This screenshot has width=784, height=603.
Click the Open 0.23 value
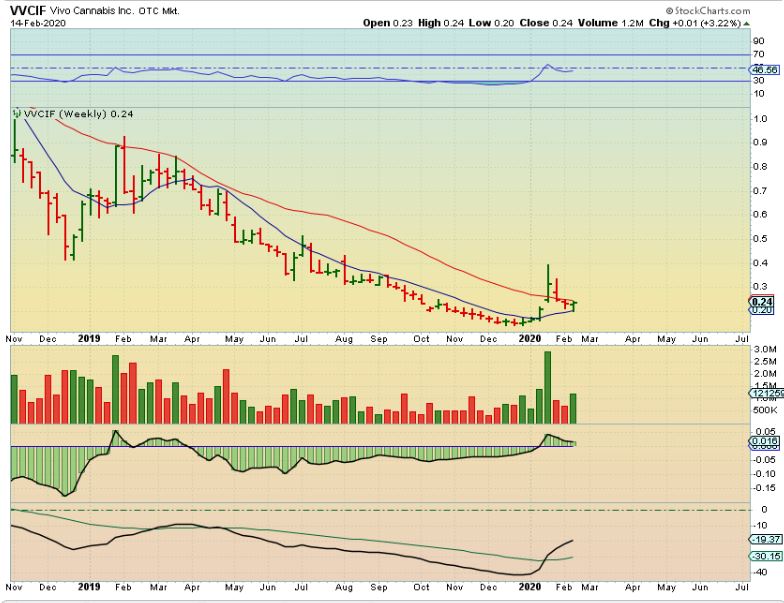click(x=388, y=23)
